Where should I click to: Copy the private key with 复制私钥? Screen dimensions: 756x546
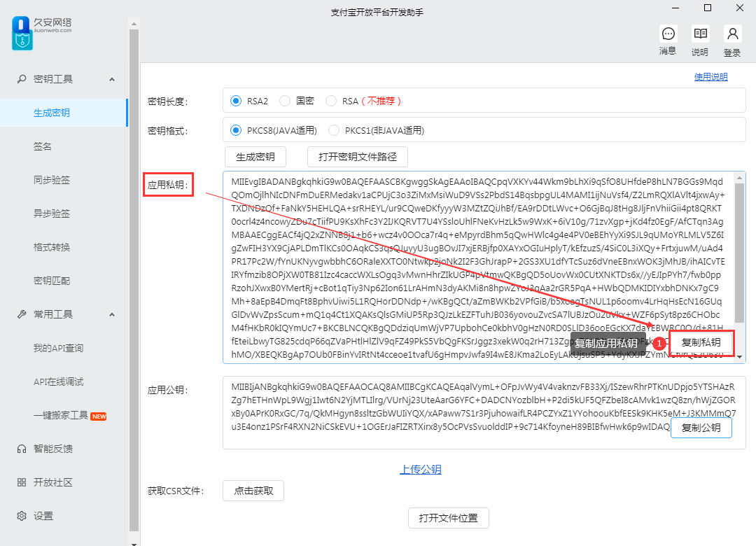pos(701,342)
